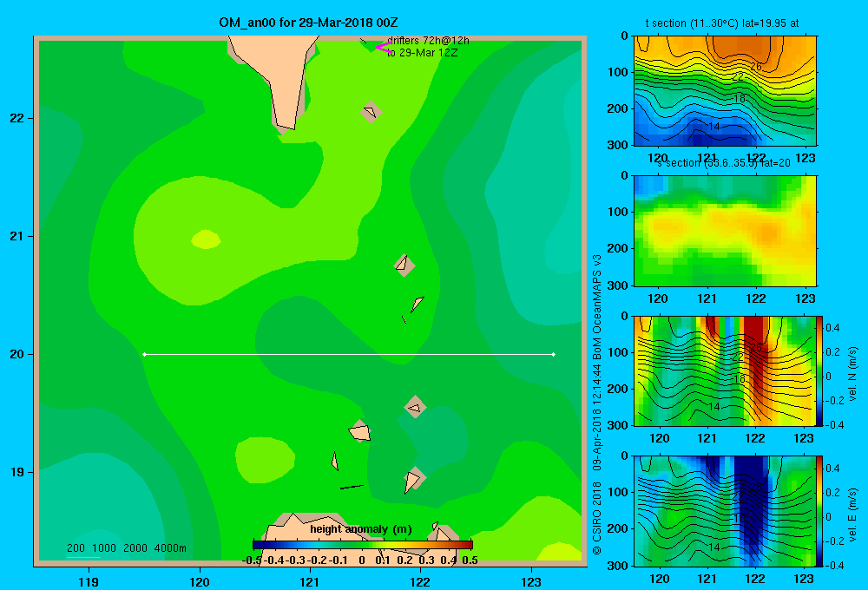Click the height anomaly color bar
The height and width of the screenshot is (590, 868).
(x=363, y=545)
